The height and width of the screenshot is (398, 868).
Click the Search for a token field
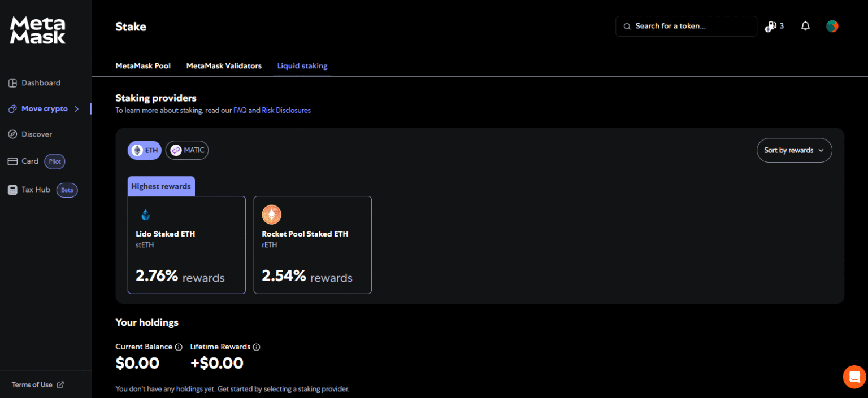coord(686,26)
